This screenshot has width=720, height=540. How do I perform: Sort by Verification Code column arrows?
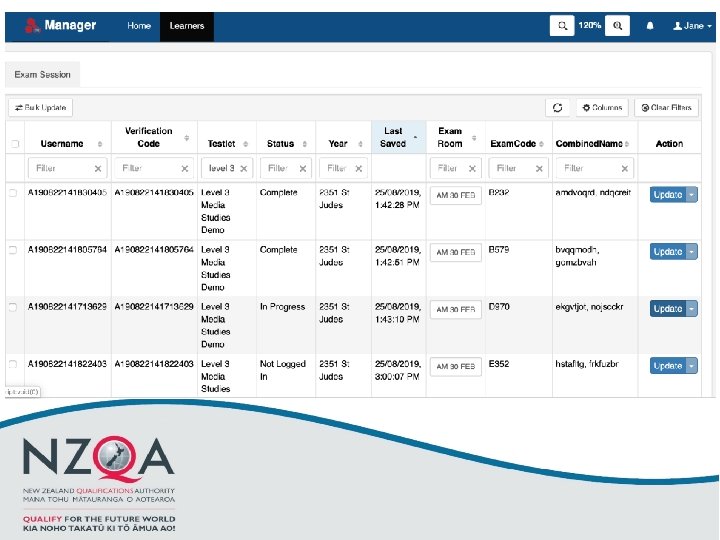coord(186,138)
